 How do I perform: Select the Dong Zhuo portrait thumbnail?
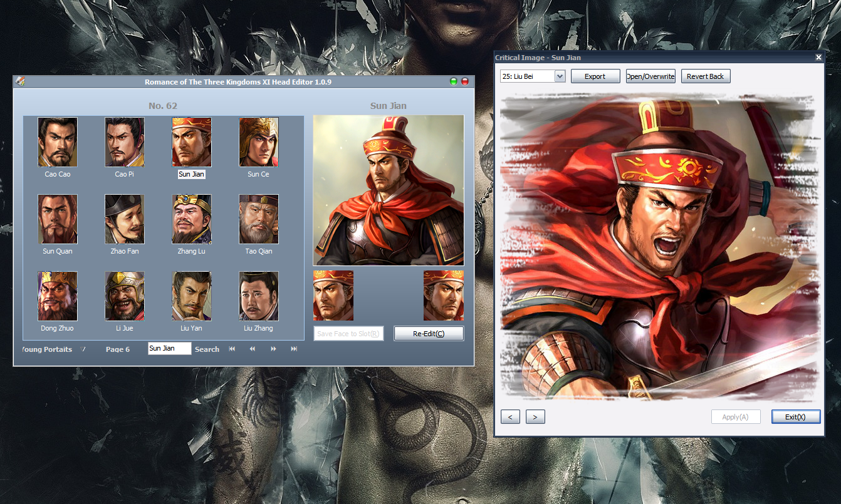click(x=58, y=296)
